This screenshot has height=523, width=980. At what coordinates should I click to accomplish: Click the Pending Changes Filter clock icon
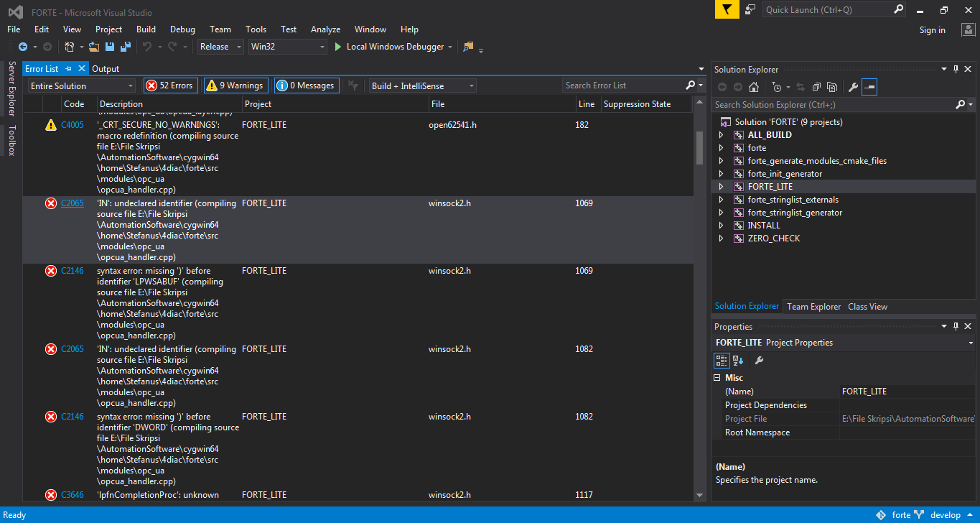pyautogui.click(x=777, y=87)
